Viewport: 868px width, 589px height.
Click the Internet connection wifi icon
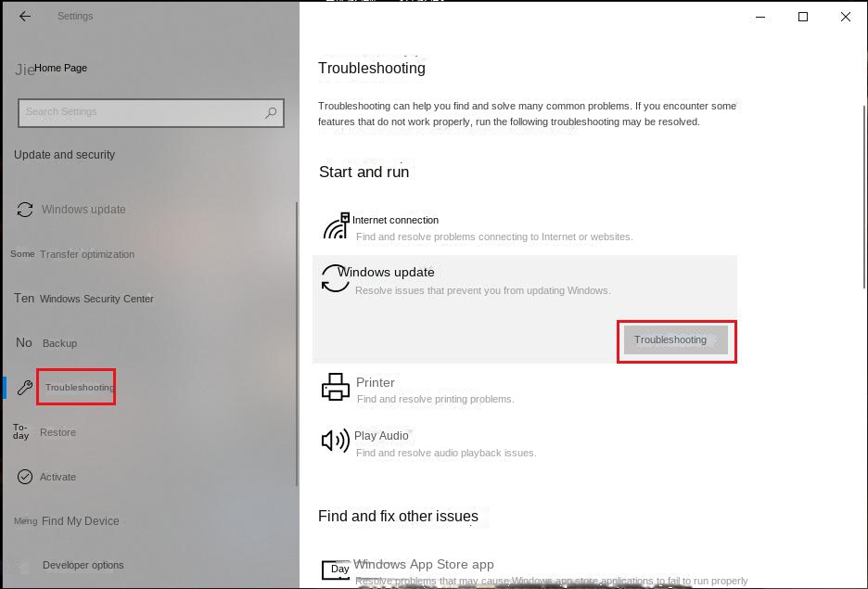pyautogui.click(x=336, y=225)
